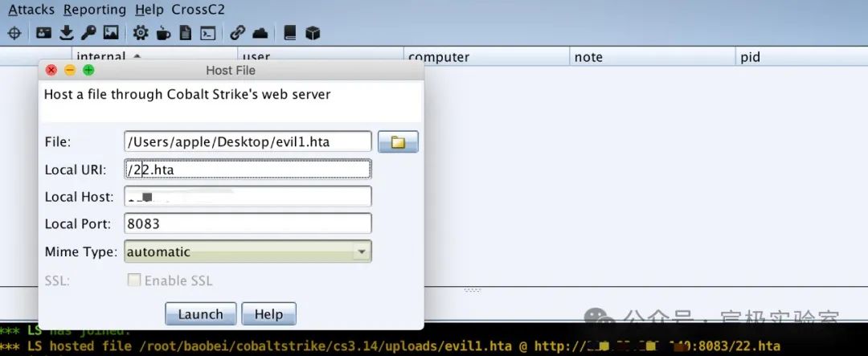Click the Java coffee cup icon
868x356 pixels.
[x=163, y=33]
